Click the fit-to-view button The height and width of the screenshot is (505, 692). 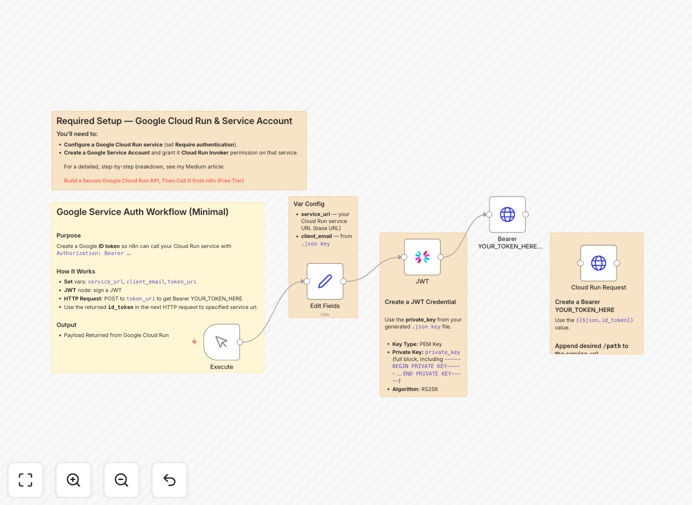pos(26,480)
